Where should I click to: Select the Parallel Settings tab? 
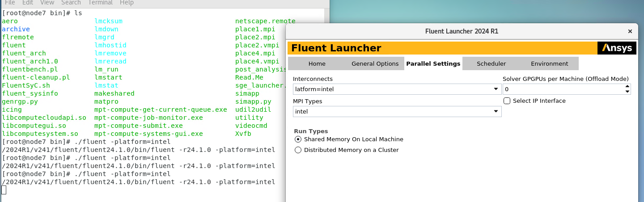(433, 63)
